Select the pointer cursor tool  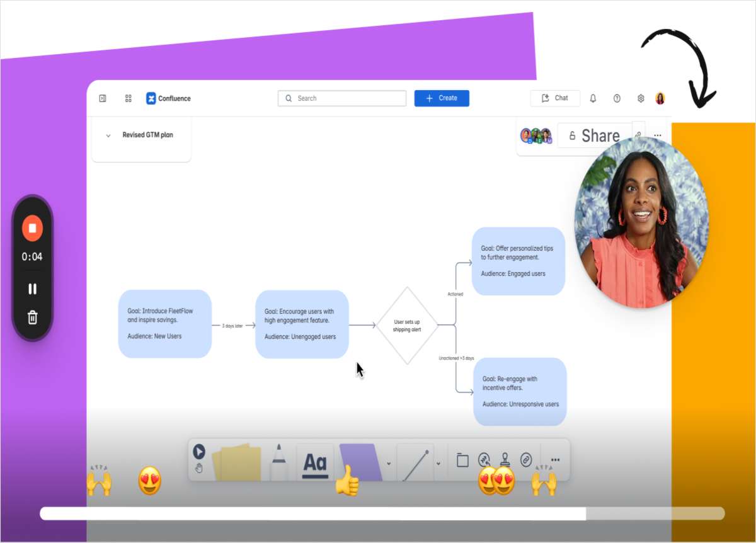tap(199, 452)
